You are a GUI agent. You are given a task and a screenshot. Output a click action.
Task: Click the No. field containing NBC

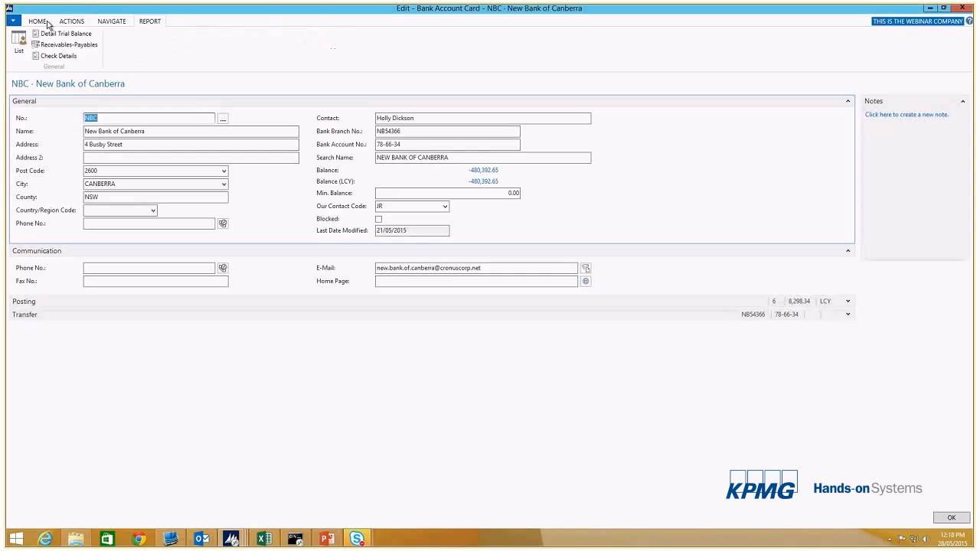point(149,118)
